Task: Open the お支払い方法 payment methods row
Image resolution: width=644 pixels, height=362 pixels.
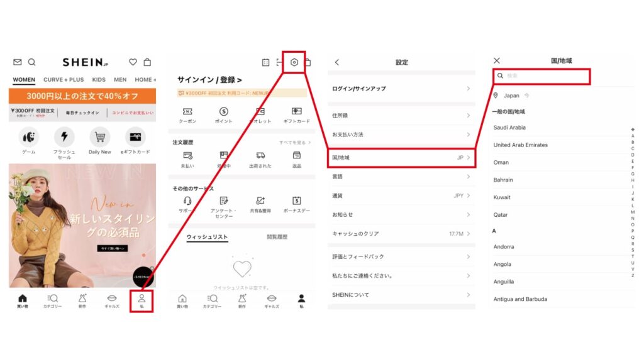Action: coord(401,134)
